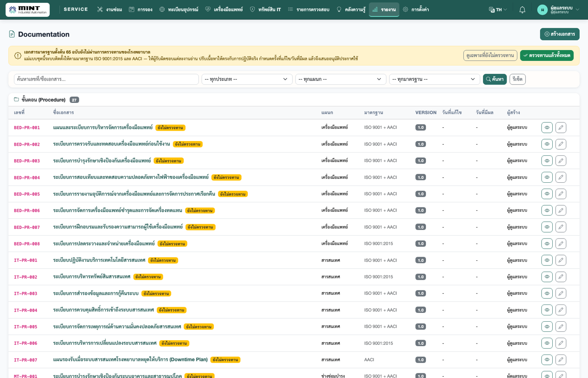Expand the ผู้ดูแลระบบ user account menu
The image size is (588, 378).
558,10
